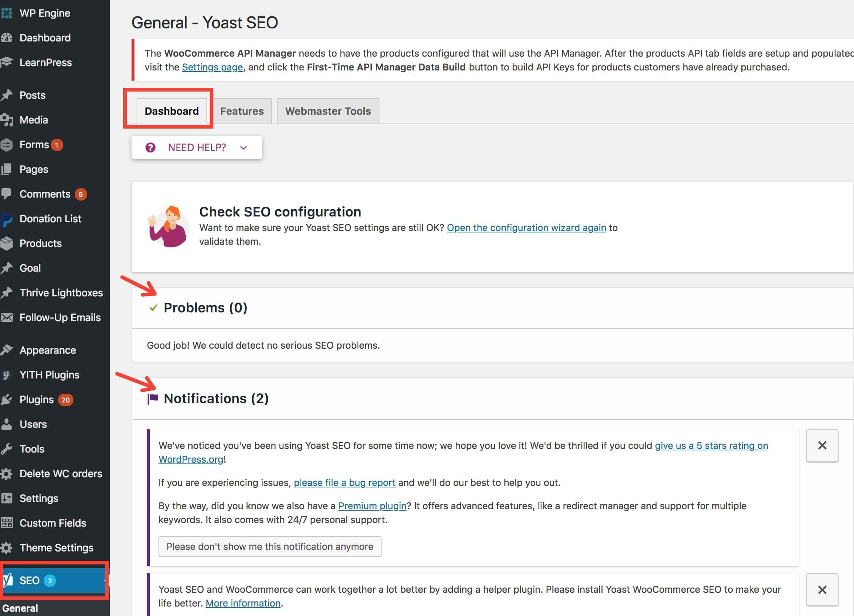The width and height of the screenshot is (854, 616).
Task: Dismiss the Yoast rating notification with X
Action: (822, 446)
